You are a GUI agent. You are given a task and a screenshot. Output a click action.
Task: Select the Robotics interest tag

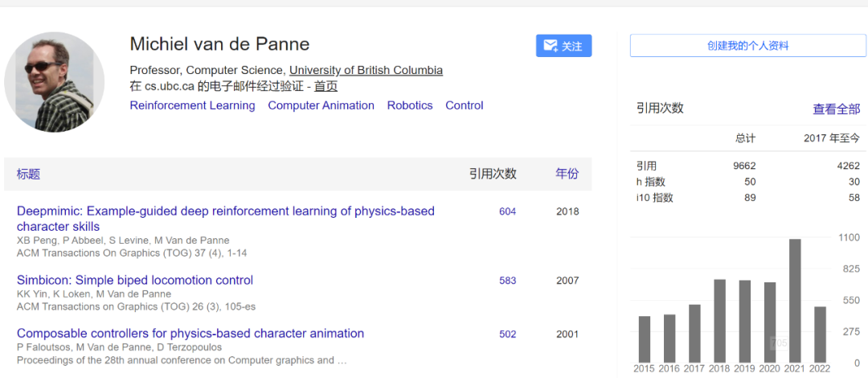click(x=410, y=105)
